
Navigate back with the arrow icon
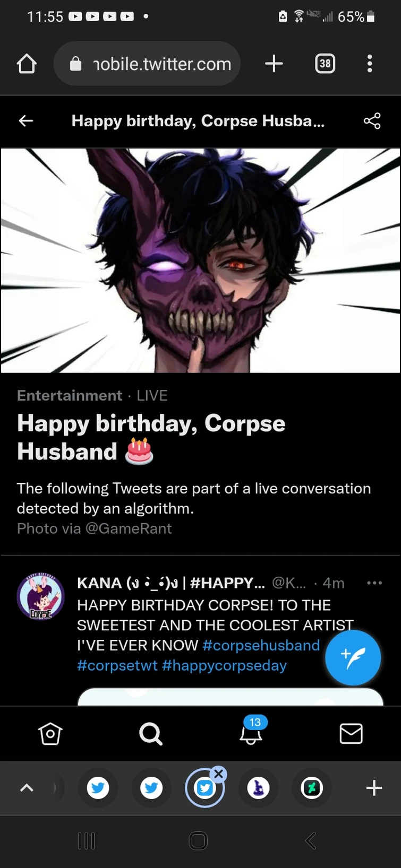(25, 121)
